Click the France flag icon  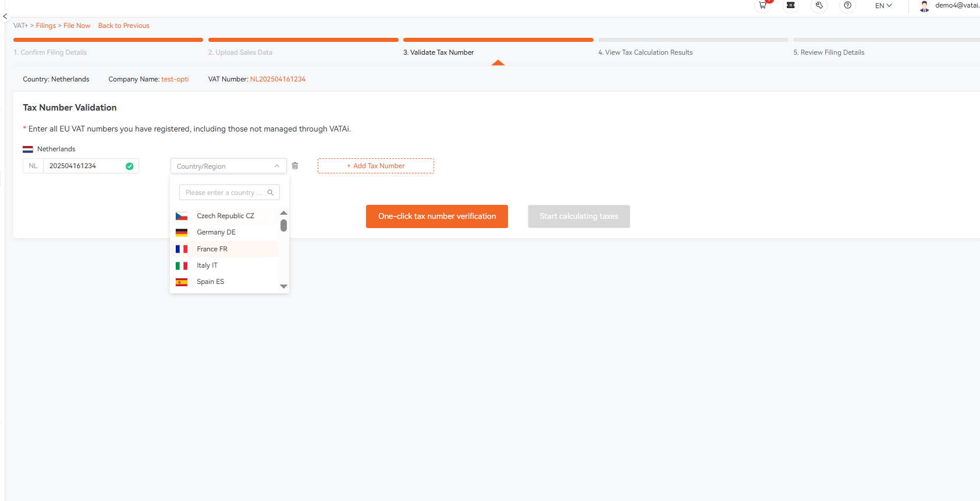[182, 249]
